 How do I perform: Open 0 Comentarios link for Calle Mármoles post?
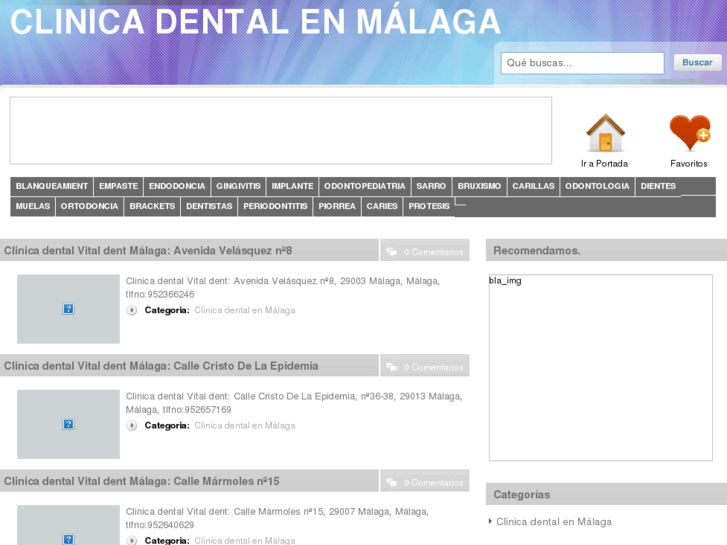tap(433, 483)
